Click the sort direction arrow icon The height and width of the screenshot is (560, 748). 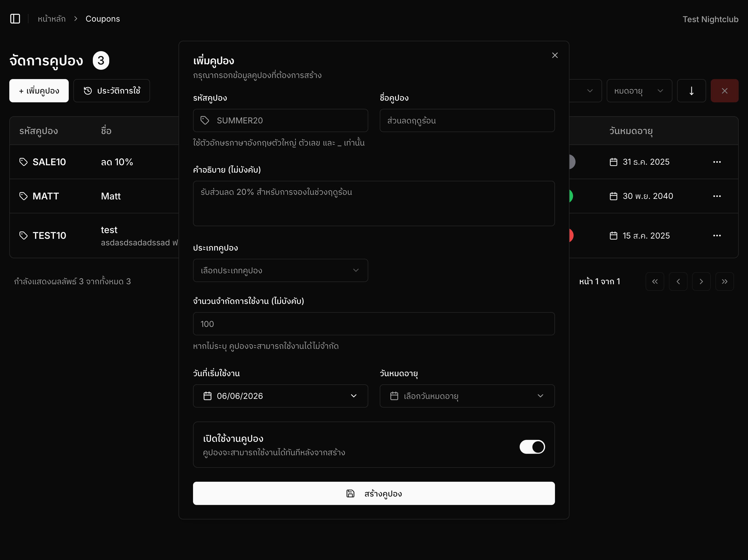tap(691, 91)
